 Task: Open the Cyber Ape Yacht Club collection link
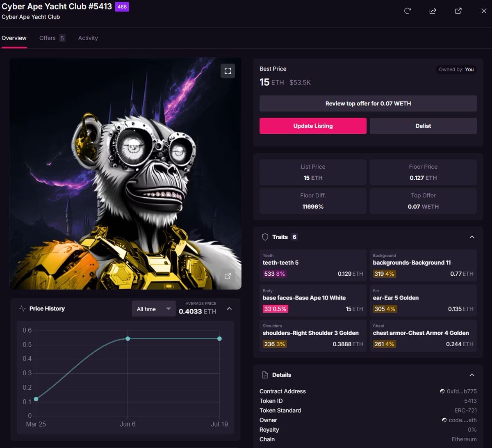click(x=31, y=17)
